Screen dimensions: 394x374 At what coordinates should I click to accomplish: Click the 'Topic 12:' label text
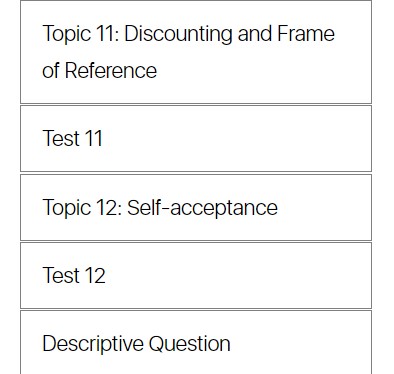[x=82, y=208]
